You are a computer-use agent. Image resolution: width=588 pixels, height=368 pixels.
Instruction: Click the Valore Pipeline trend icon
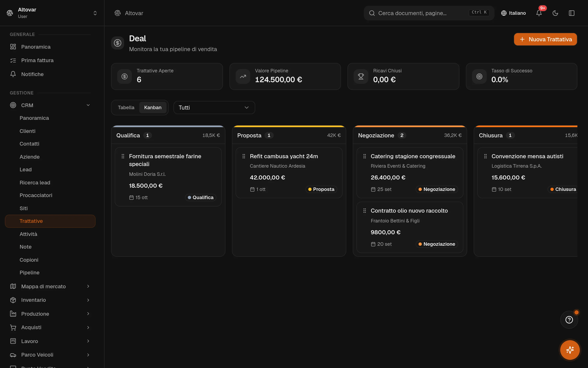[243, 76]
